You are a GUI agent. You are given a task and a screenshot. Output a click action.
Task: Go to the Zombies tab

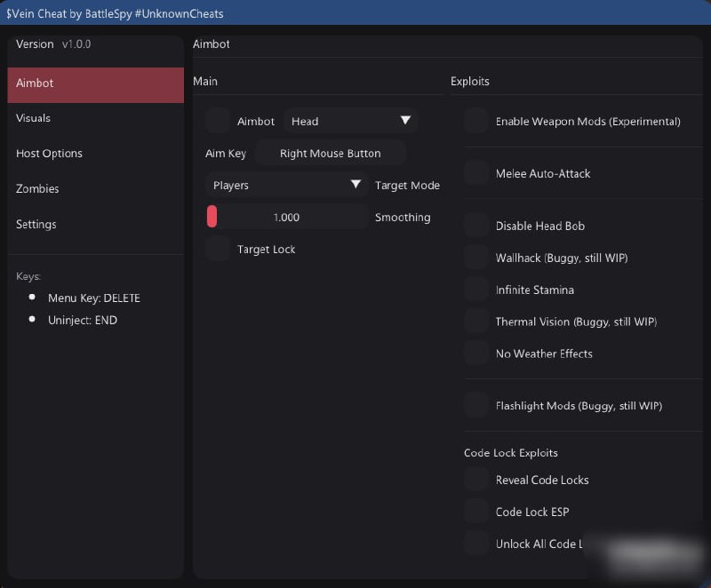tap(96, 189)
